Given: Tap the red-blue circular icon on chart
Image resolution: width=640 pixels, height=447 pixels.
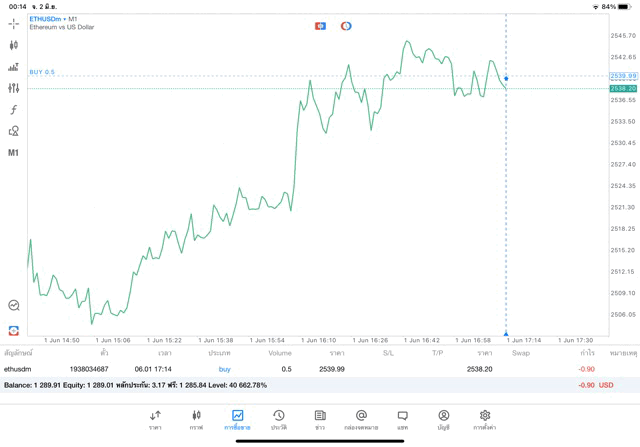Looking at the screenshot, I should coord(346,26).
